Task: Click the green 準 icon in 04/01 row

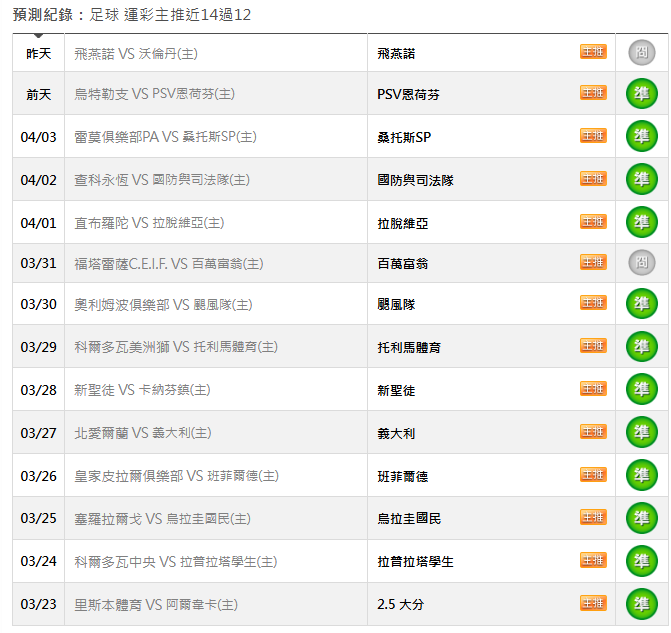Action: tap(641, 222)
